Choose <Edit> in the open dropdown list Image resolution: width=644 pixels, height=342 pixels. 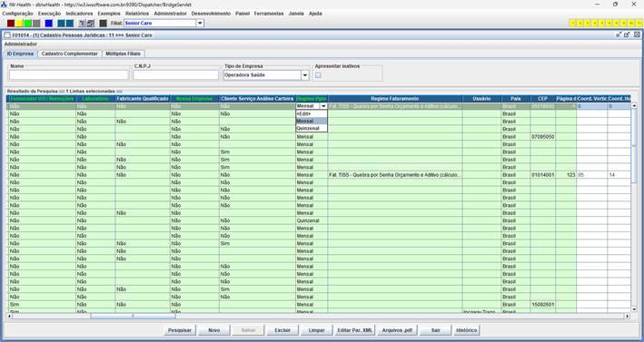312,113
